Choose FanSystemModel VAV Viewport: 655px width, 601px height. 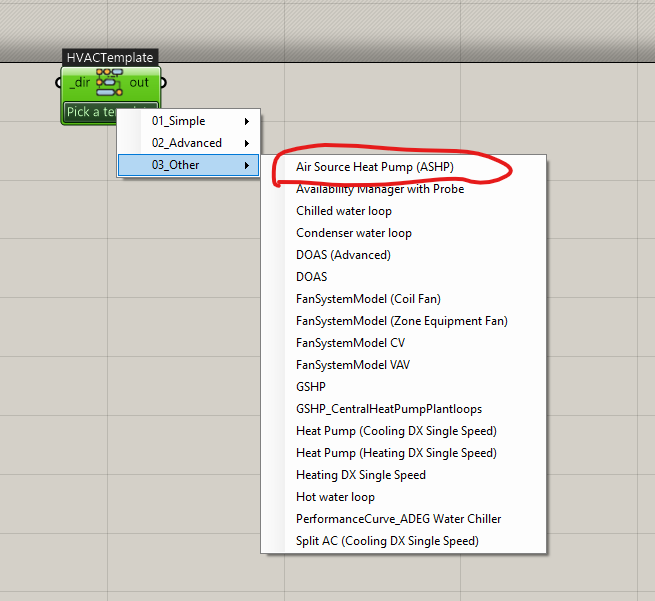coord(354,365)
